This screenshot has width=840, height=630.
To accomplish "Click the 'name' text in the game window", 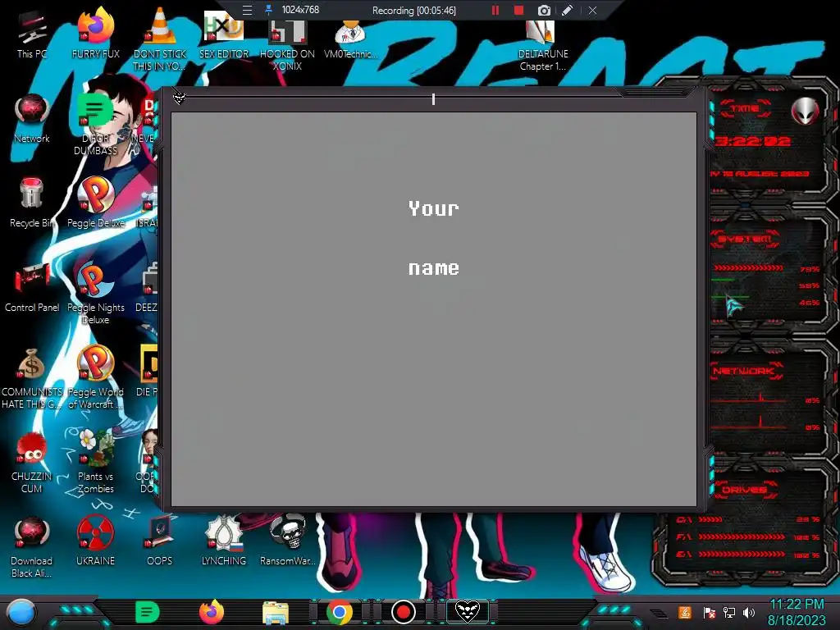I will tap(433, 268).
